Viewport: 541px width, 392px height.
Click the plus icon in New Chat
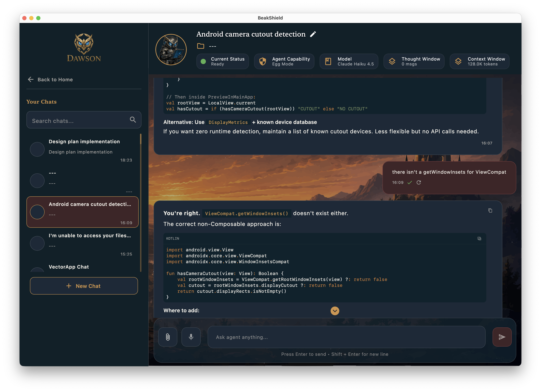point(69,286)
